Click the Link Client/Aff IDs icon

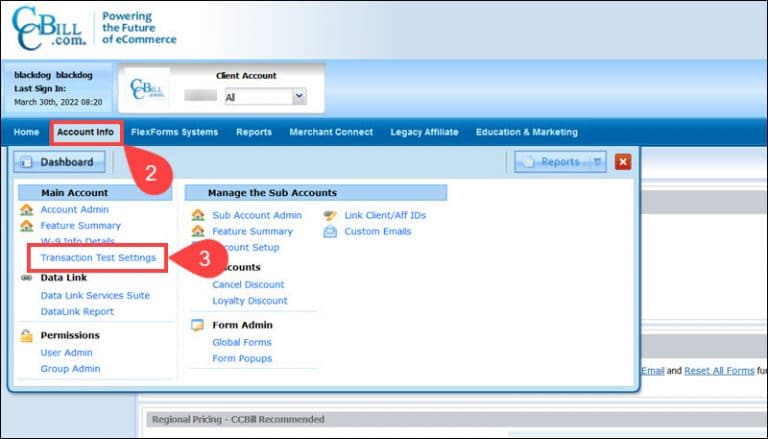click(x=330, y=215)
